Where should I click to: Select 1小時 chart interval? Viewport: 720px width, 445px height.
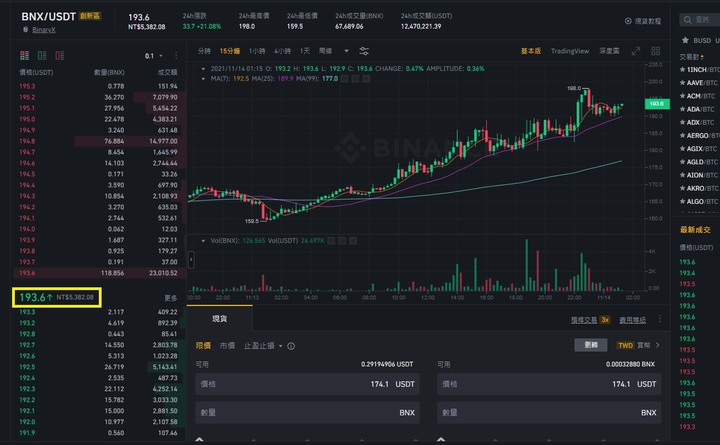point(257,51)
